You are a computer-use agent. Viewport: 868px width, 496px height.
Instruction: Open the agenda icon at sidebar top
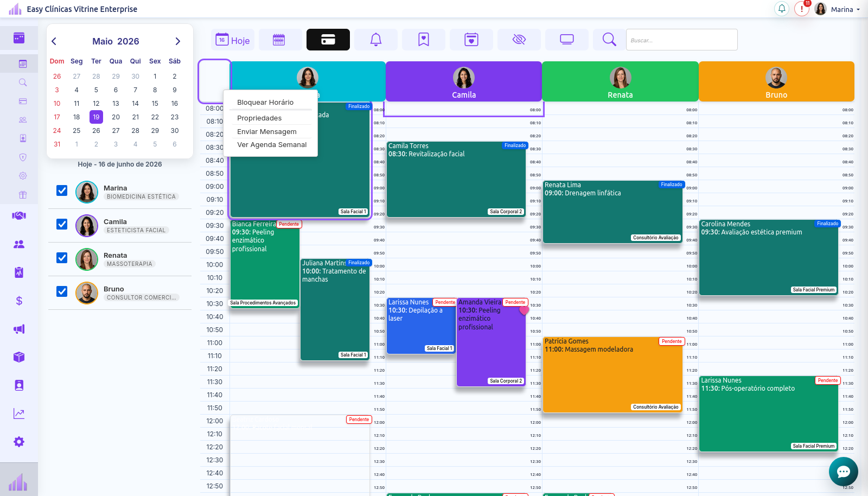(x=19, y=38)
